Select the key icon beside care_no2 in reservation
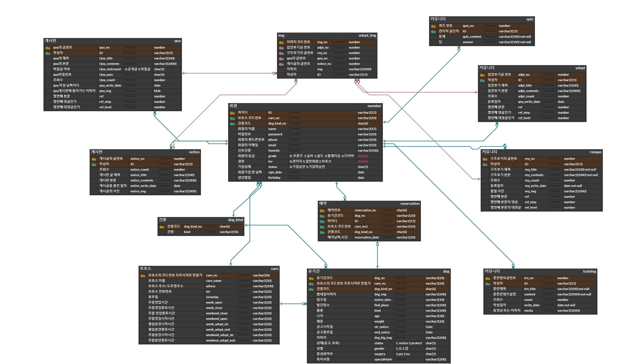 tap(322, 226)
